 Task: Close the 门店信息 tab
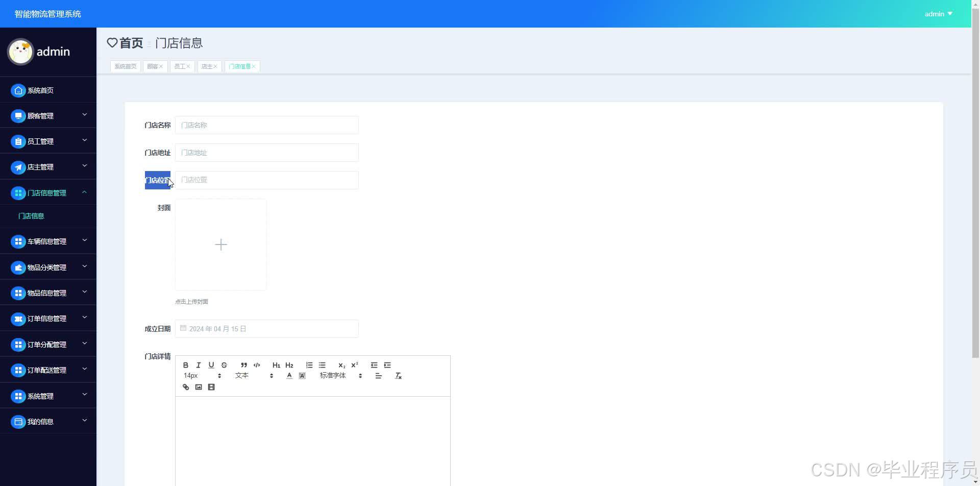click(254, 66)
